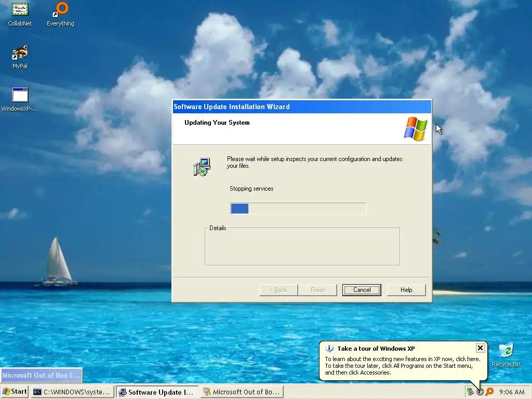Select the WindowsXP-... installer file icon
Image resolution: width=532 pixels, height=399 pixels.
[x=20, y=99]
